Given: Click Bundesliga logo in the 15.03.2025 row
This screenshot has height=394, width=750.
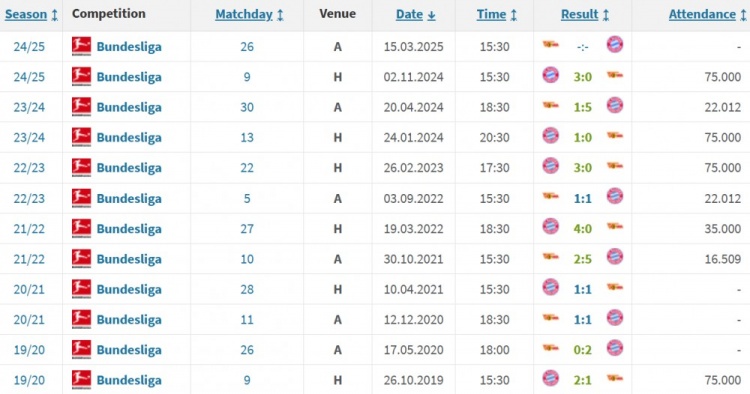Looking at the screenshot, I should click(81, 46).
